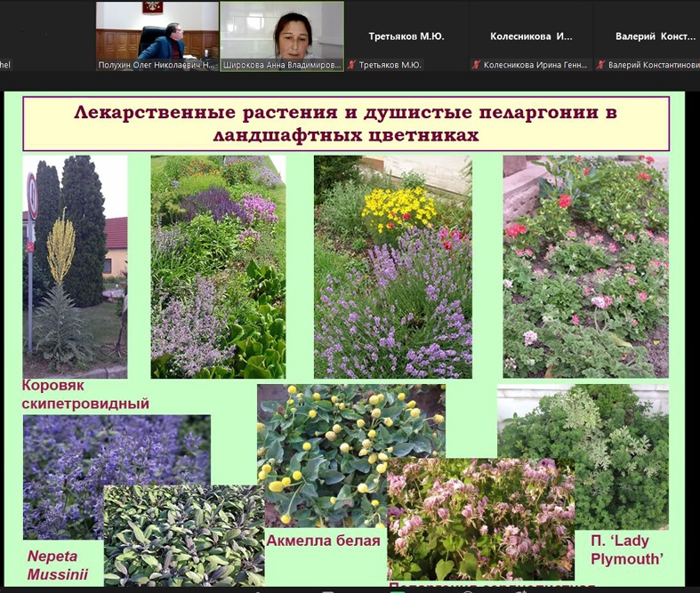Click the name label under Широкова's video
Viewport: 700px width, 593px height.
pyautogui.click(x=282, y=65)
